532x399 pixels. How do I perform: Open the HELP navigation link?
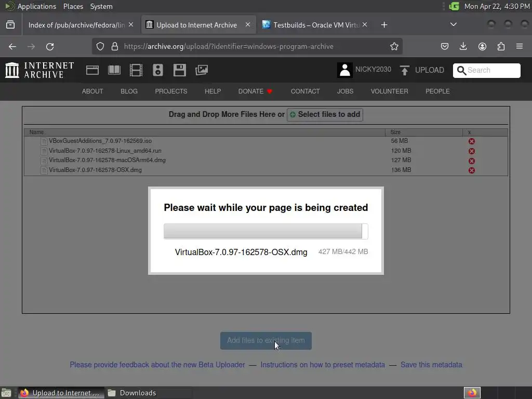tap(212, 91)
